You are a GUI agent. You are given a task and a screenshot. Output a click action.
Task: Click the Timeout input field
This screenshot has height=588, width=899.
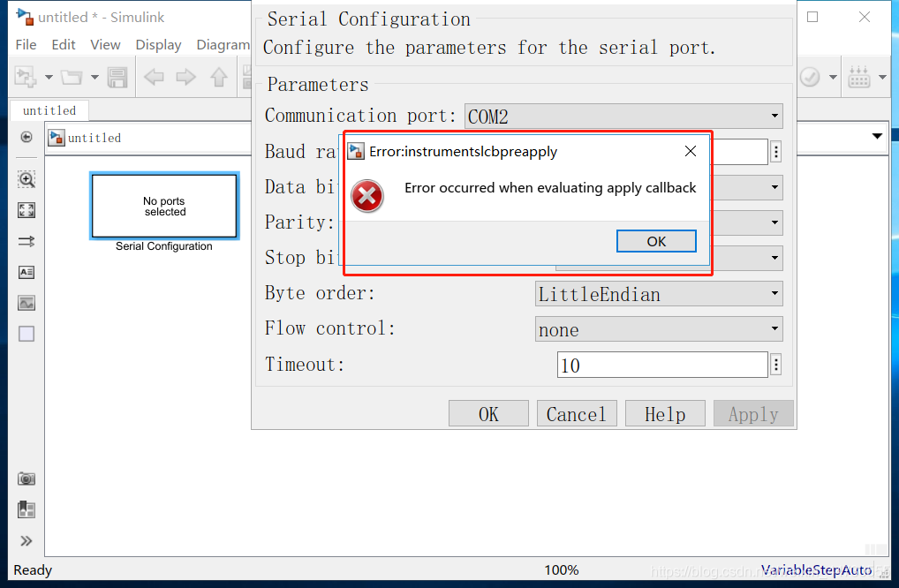662,365
